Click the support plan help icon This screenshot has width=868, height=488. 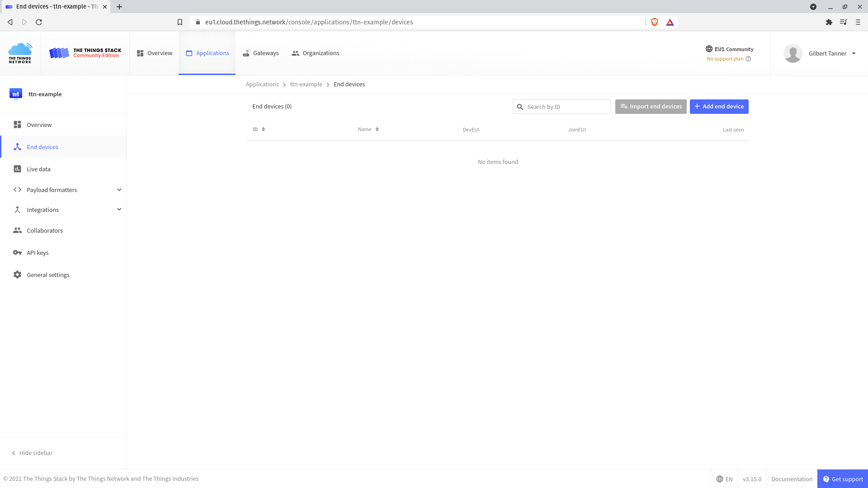click(x=748, y=59)
